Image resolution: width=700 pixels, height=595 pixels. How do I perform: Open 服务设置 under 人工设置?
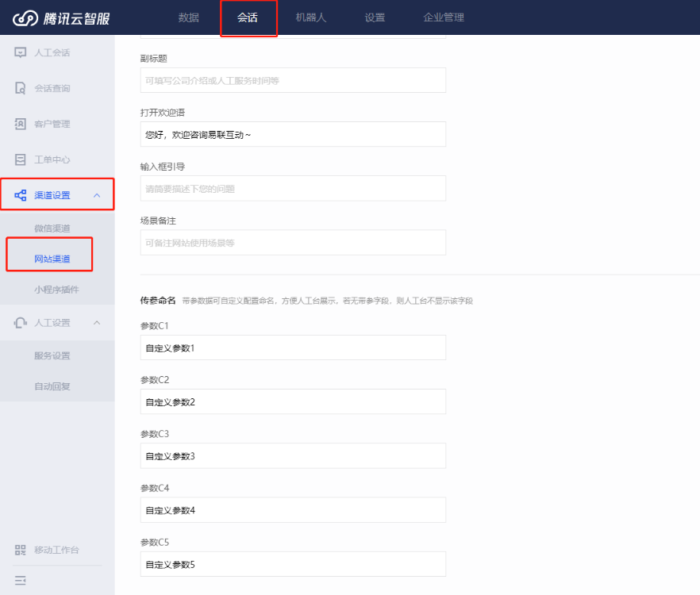52,356
